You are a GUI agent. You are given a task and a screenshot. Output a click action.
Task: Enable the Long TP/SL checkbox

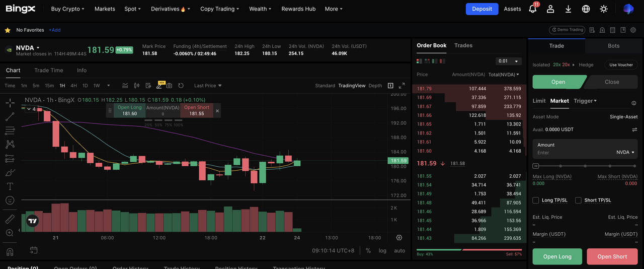(x=536, y=200)
